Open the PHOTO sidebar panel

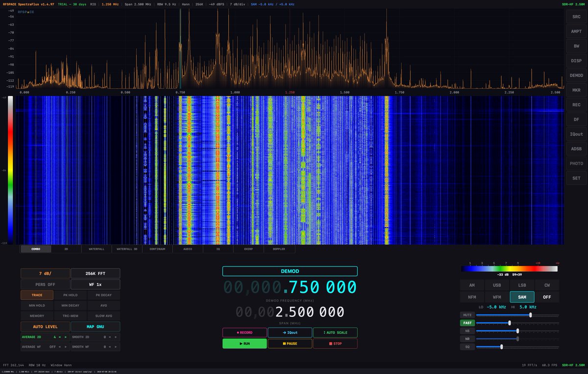(576, 164)
